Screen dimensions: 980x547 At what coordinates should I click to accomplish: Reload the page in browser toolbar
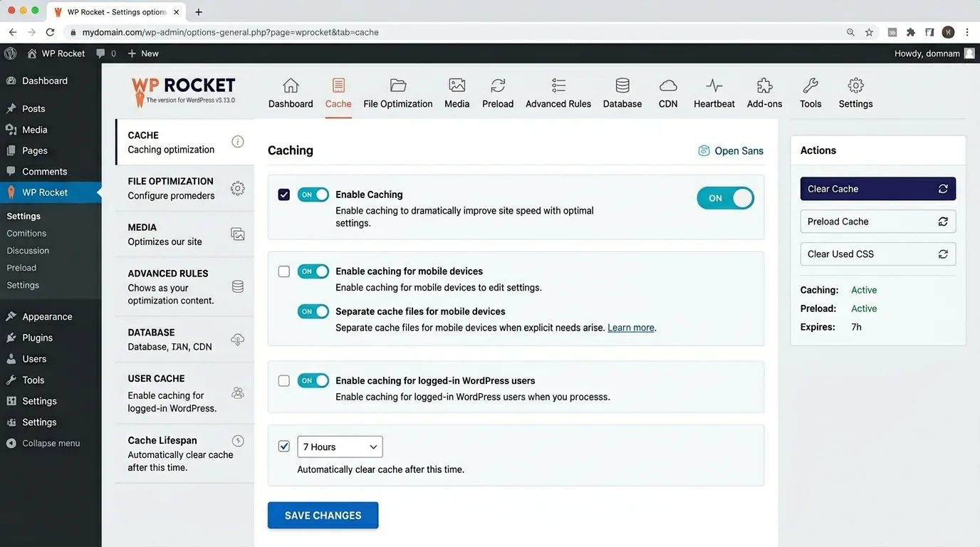[51, 32]
